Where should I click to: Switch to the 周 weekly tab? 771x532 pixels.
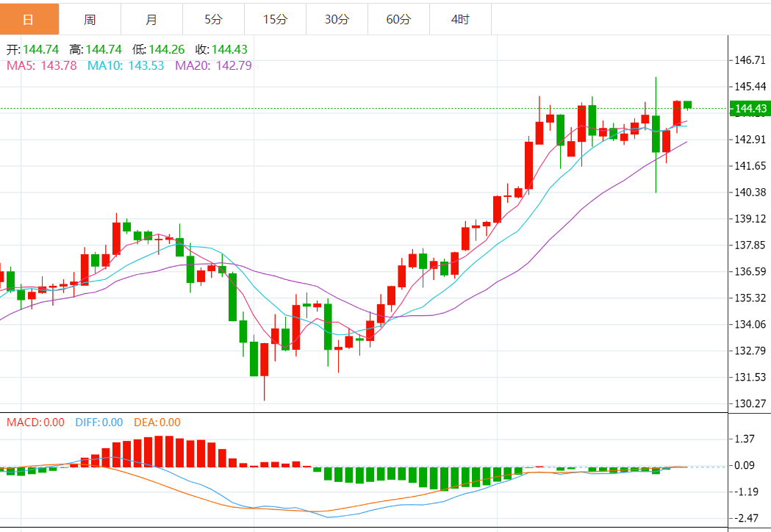(x=90, y=19)
